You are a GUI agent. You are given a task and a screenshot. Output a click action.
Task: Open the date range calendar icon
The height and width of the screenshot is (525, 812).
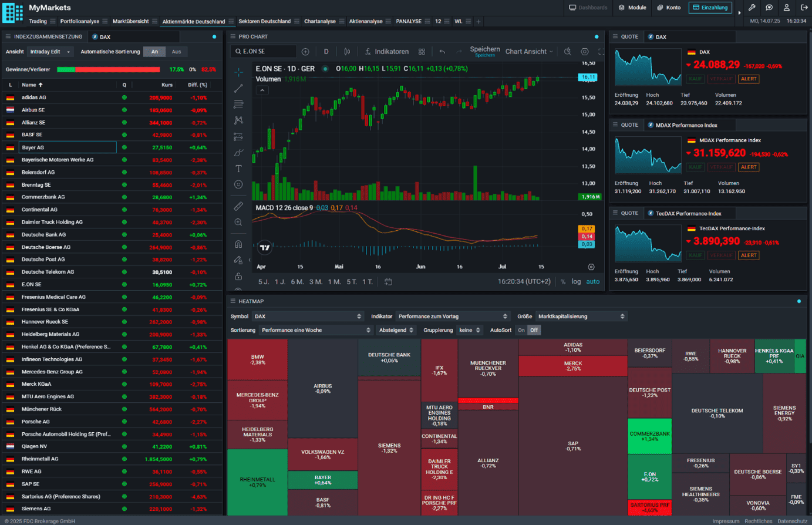point(388,282)
